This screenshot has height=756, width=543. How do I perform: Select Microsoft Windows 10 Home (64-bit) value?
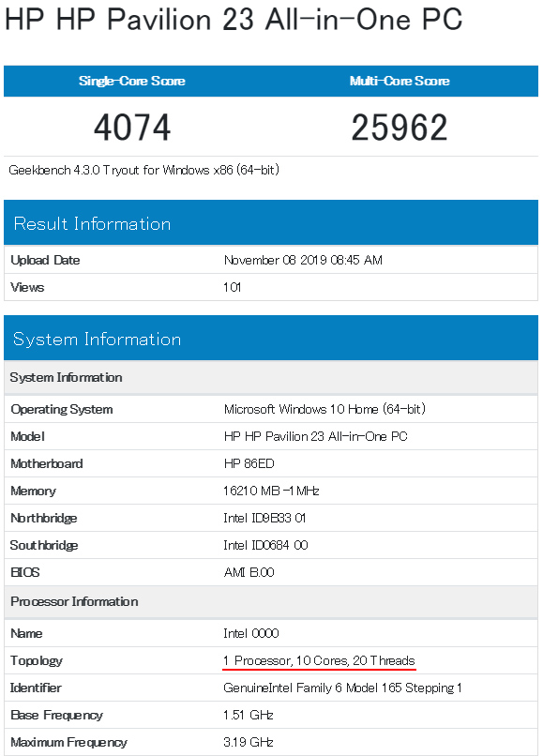[x=325, y=409]
